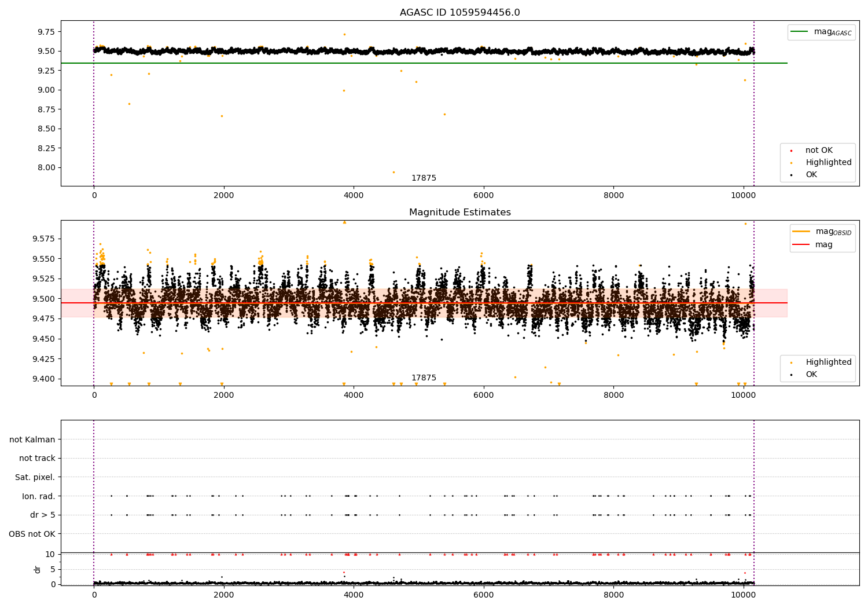Click the mag AGASC legend label in top panel
This screenshot has width=868, height=608.
[x=833, y=32]
